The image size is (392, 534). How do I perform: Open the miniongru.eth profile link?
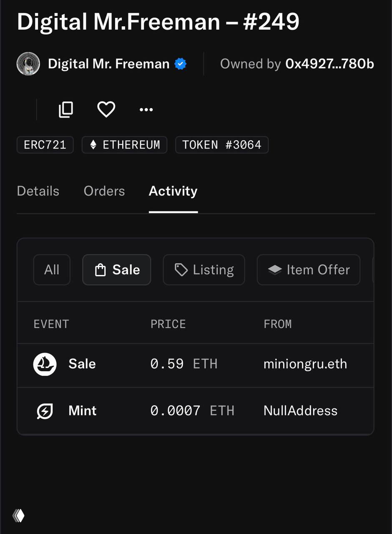coord(305,364)
